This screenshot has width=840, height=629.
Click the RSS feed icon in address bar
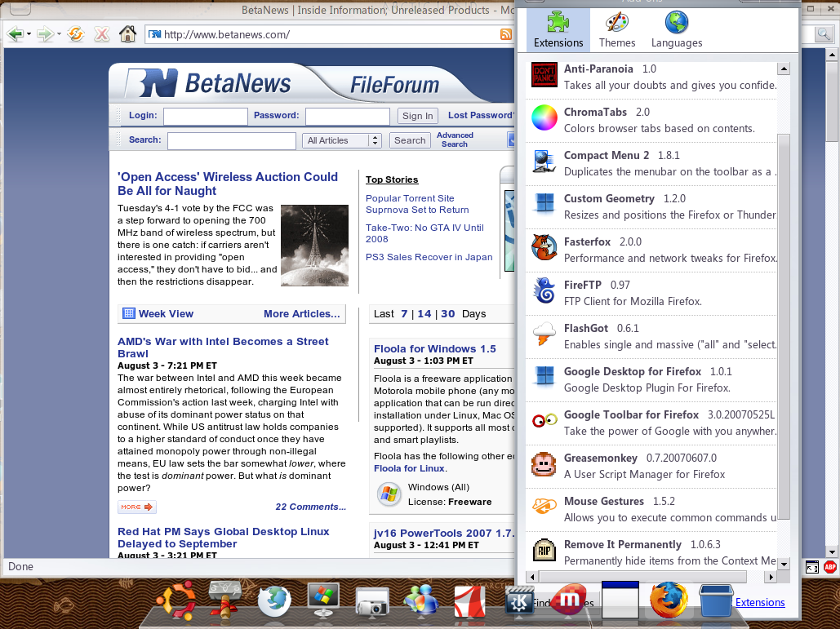506,35
